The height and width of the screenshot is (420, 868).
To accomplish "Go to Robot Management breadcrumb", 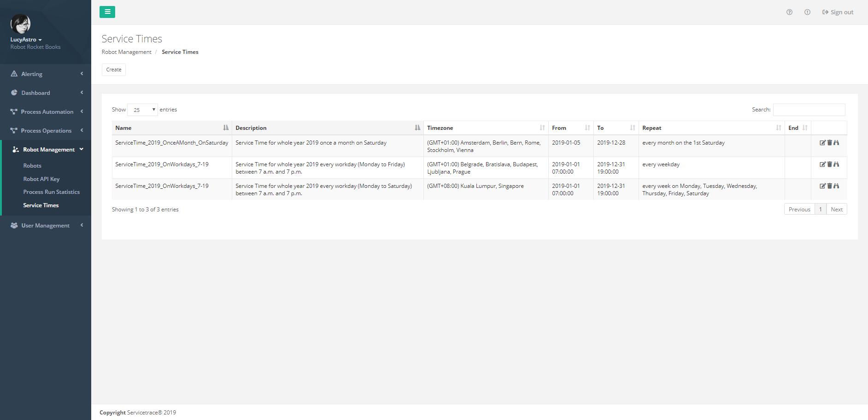I will [127, 52].
